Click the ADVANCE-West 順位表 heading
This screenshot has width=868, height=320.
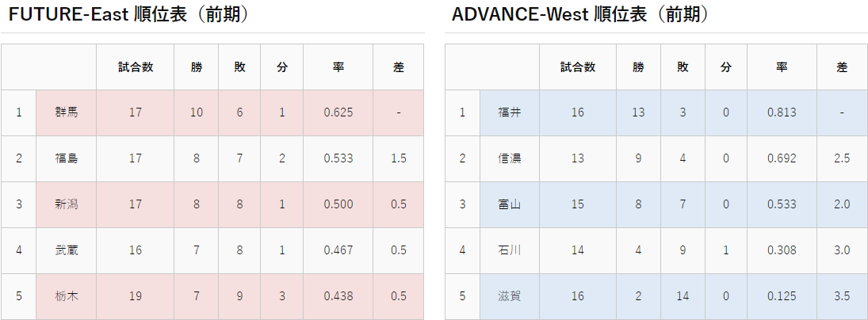(x=580, y=14)
